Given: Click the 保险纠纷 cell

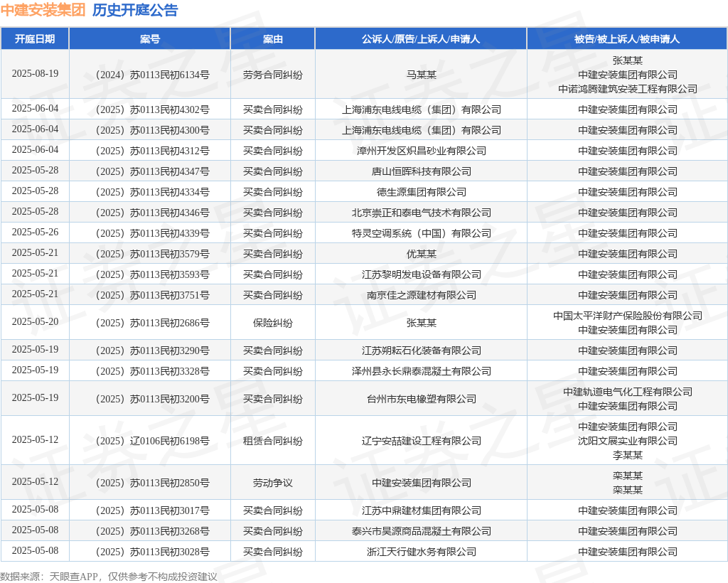Looking at the screenshot, I should coord(272,323).
